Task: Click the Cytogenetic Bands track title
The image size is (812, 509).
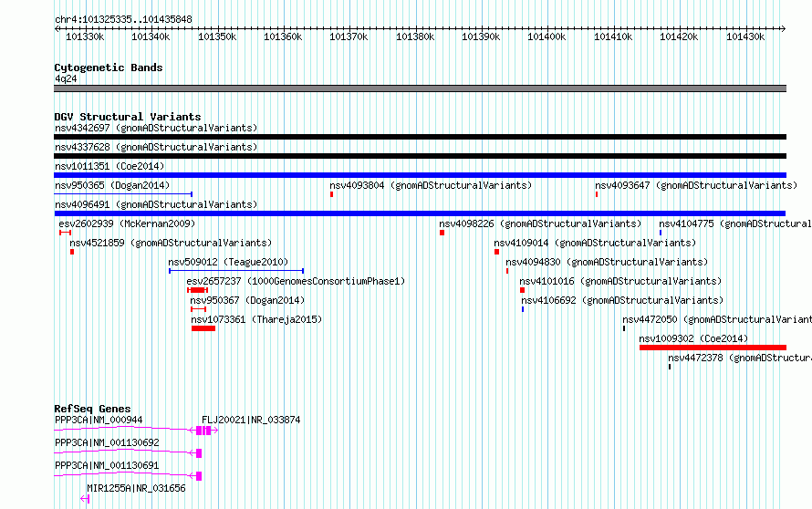Action: point(109,68)
